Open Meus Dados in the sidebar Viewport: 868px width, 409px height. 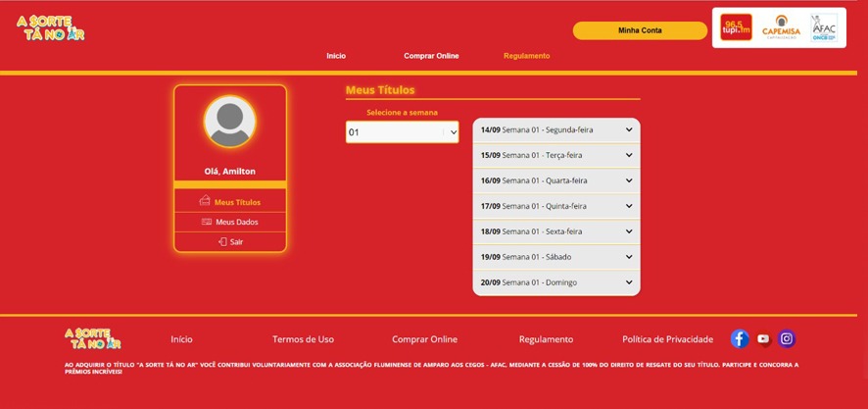[x=230, y=222]
